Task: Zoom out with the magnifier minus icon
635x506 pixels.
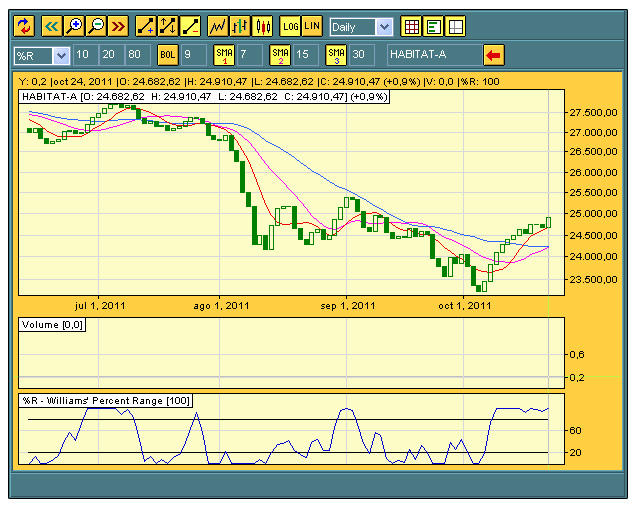Action: click(x=96, y=27)
